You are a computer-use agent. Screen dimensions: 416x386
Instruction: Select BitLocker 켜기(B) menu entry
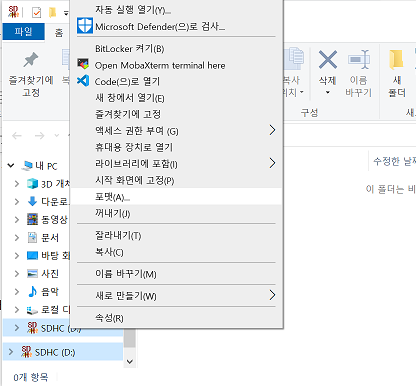tap(176, 49)
